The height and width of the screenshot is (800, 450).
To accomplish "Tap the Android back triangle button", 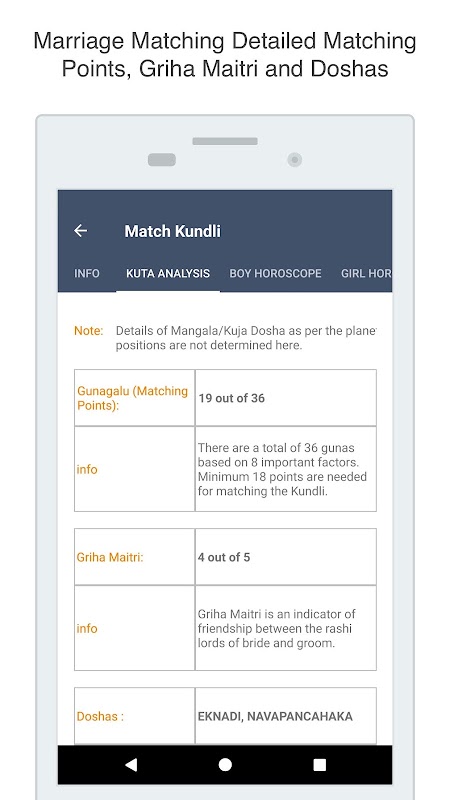I will pyautogui.click(x=131, y=764).
